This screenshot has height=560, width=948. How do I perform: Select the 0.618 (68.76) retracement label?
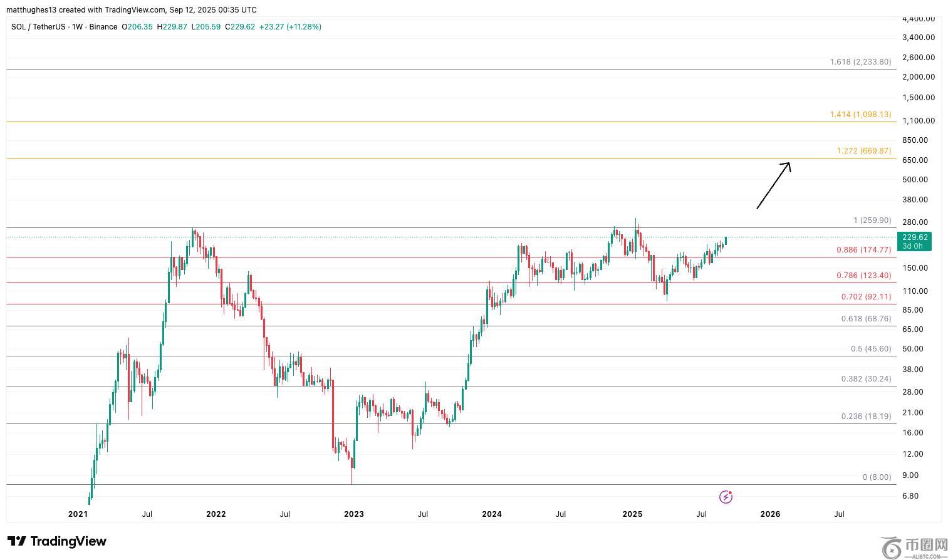tap(865, 319)
